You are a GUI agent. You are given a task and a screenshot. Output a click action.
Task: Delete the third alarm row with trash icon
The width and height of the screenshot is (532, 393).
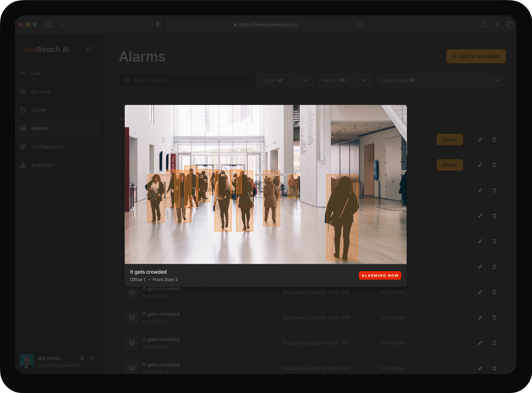click(x=494, y=190)
